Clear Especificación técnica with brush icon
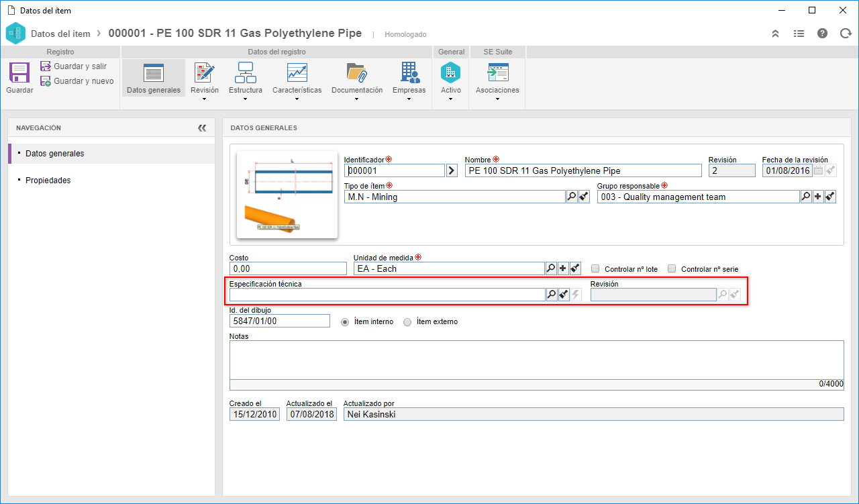Image resolution: width=859 pixels, height=504 pixels. click(564, 295)
